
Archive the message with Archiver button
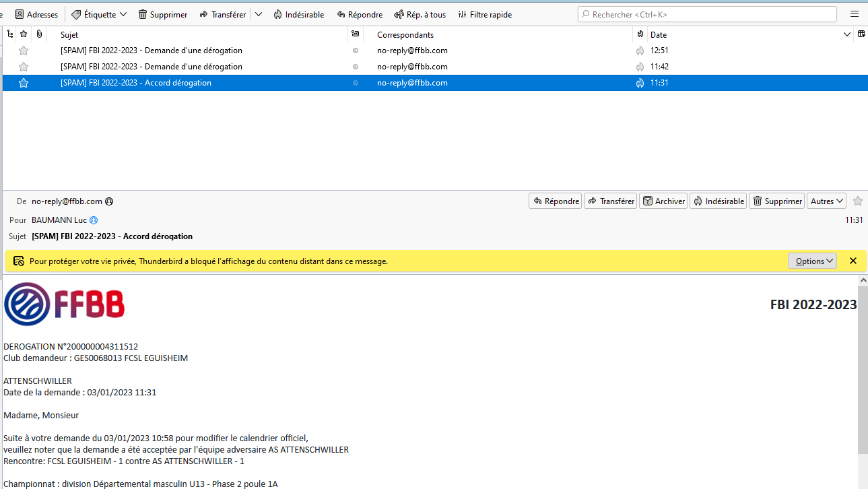pyautogui.click(x=663, y=201)
